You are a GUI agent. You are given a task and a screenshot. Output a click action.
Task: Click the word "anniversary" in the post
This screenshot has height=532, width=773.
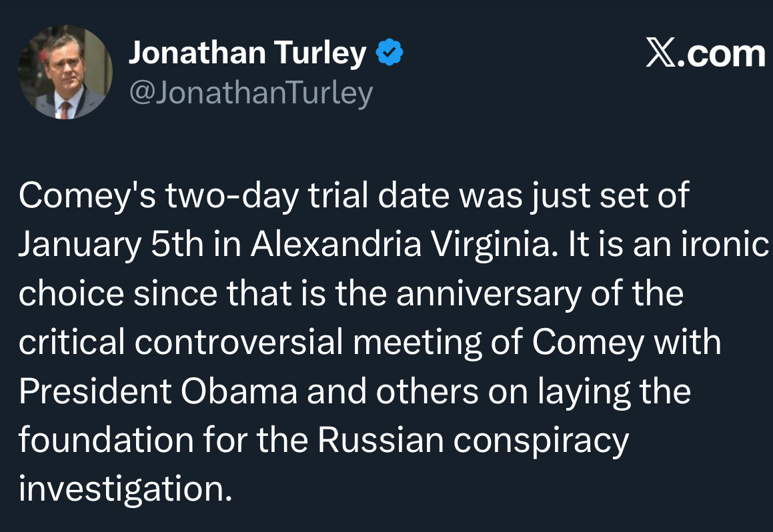[488, 293]
